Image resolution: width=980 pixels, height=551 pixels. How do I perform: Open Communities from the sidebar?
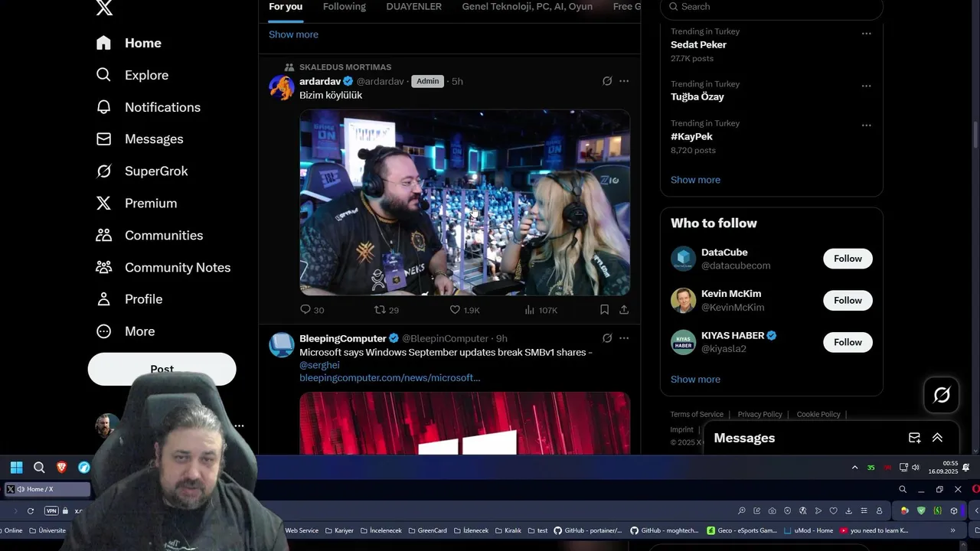[149, 235]
